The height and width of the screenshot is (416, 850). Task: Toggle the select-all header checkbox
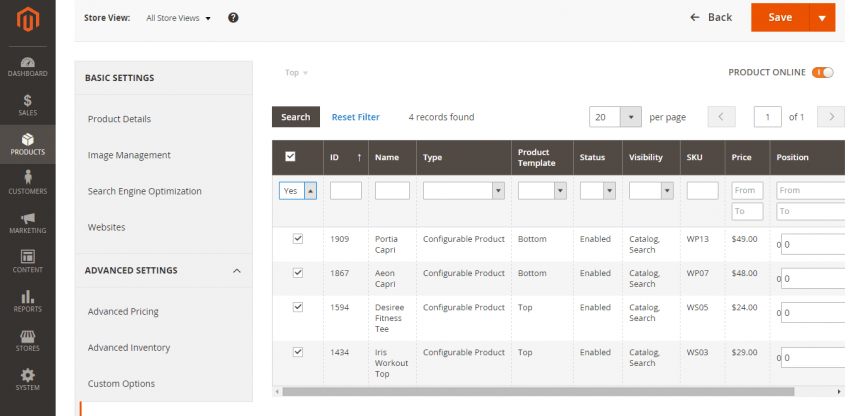click(291, 157)
